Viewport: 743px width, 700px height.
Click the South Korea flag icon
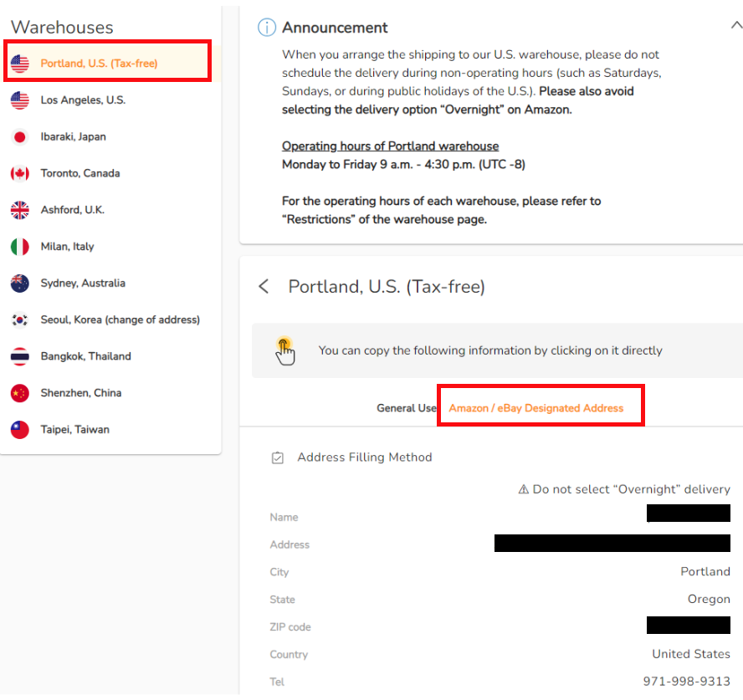(x=20, y=320)
